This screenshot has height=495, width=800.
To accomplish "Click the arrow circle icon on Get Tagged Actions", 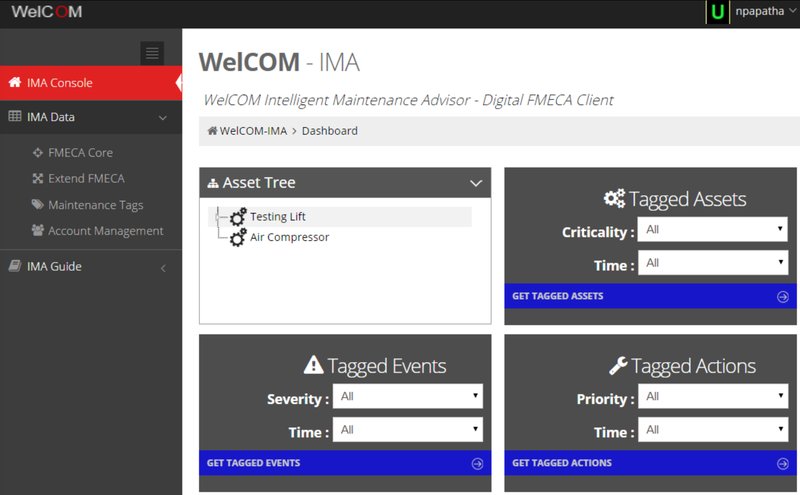I will (783, 463).
